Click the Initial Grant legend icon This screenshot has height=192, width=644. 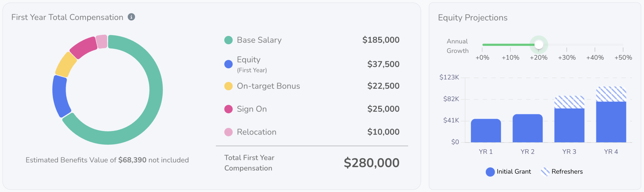tap(490, 172)
